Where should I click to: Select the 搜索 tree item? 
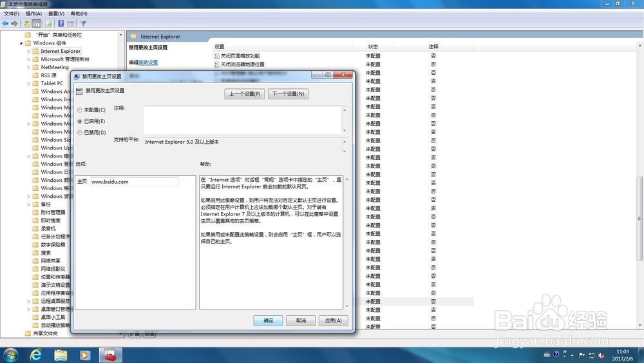46,253
